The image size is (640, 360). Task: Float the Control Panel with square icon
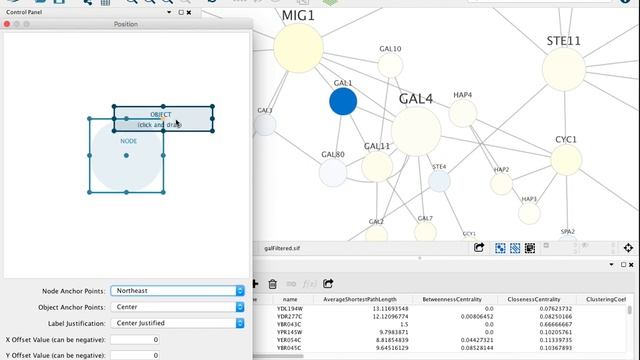point(181,12)
